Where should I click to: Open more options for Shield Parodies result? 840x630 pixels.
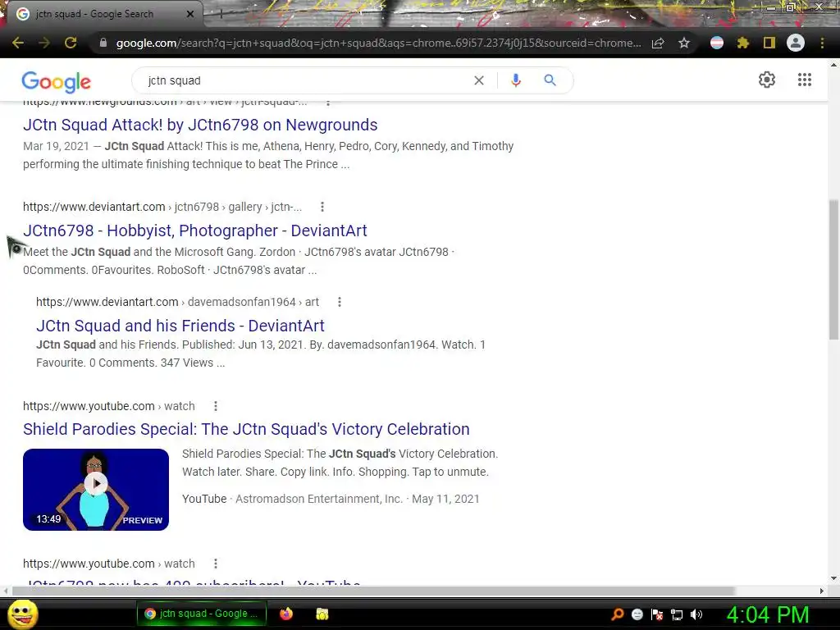click(216, 406)
